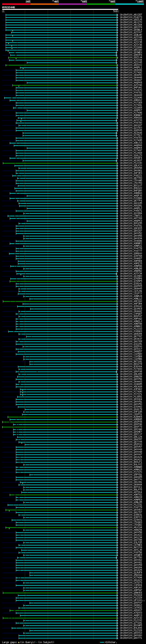146x644 pixels.
Task: Click the cyan ~100% identity legend segment
Action: (x=130, y=4)
